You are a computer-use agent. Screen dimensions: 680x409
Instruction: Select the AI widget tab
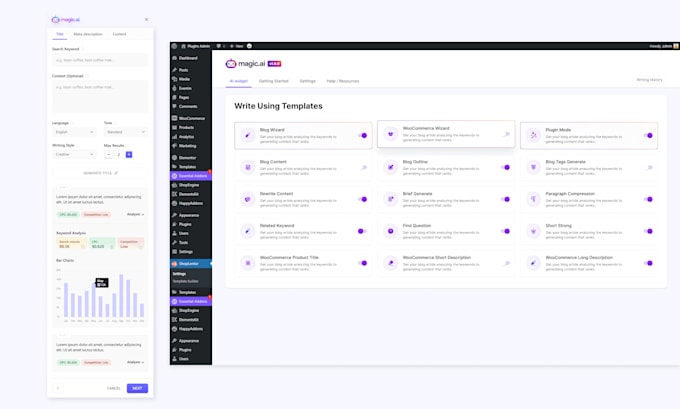pyautogui.click(x=239, y=81)
